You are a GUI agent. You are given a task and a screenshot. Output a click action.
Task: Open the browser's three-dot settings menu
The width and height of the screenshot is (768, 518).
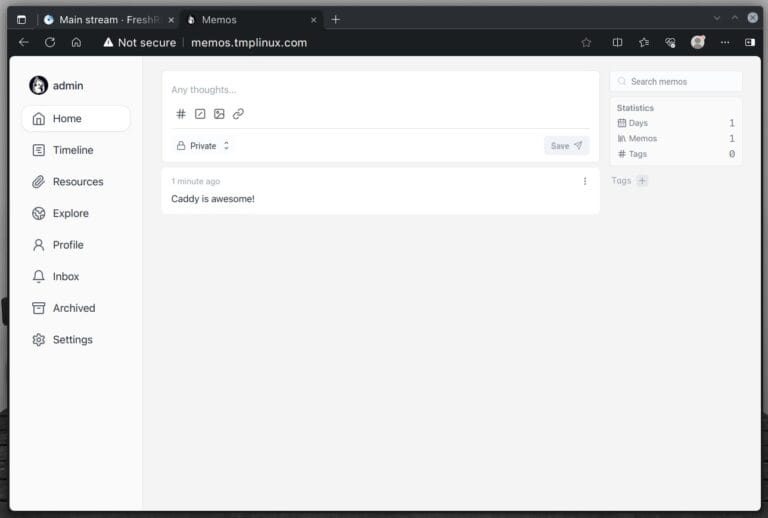click(725, 42)
